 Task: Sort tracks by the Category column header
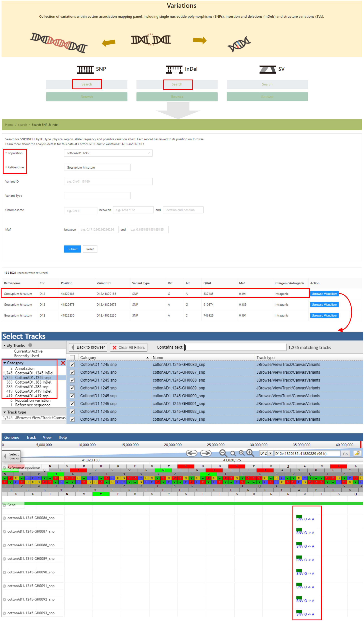(x=115, y=357)
